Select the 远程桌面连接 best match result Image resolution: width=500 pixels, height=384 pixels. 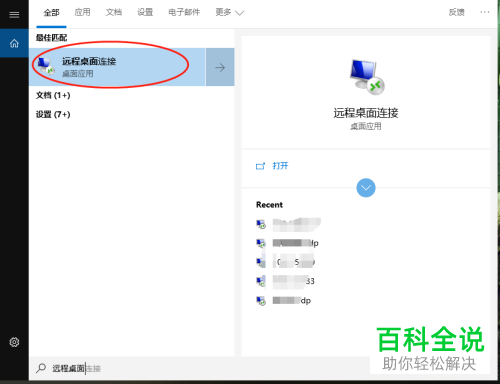click(117, 67)
